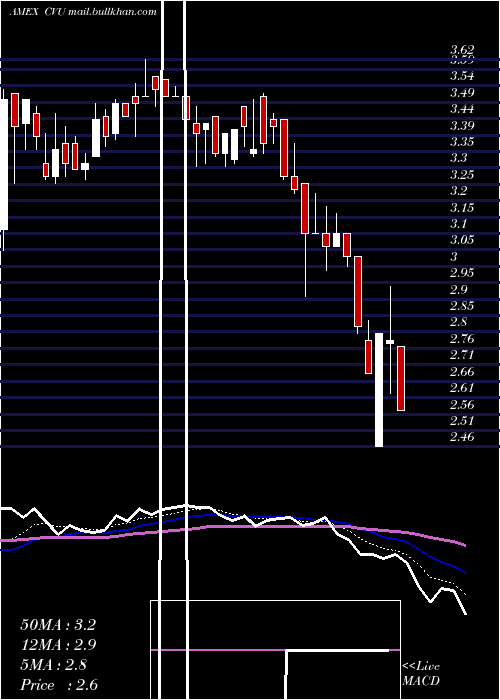Viewport: 500px width, 700px height.
Task: Click the 3.1 price axis label
Action: point(459,224)
